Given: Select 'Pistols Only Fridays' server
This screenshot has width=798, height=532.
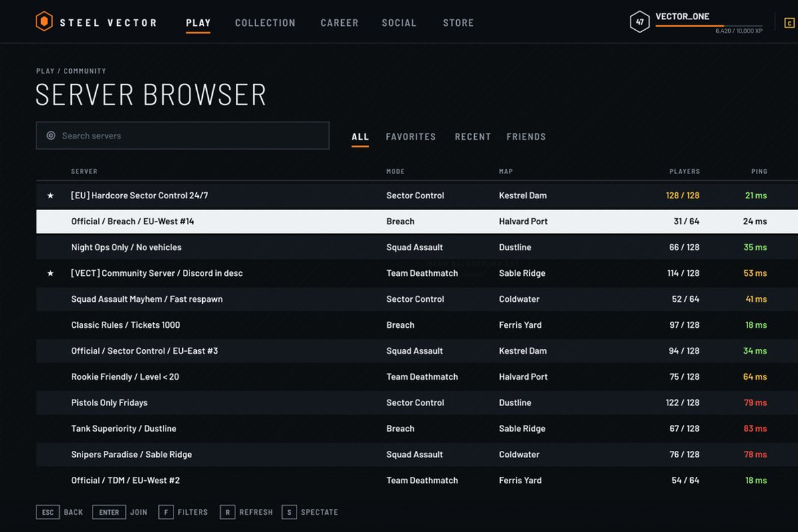Looking at the screenshot, I should 417,403.
